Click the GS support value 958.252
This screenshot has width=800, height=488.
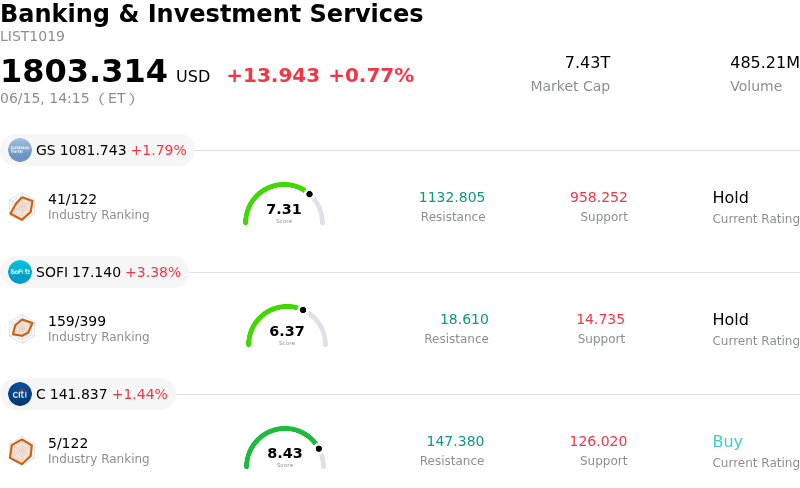pyautogui.click(x=598, y=197)
